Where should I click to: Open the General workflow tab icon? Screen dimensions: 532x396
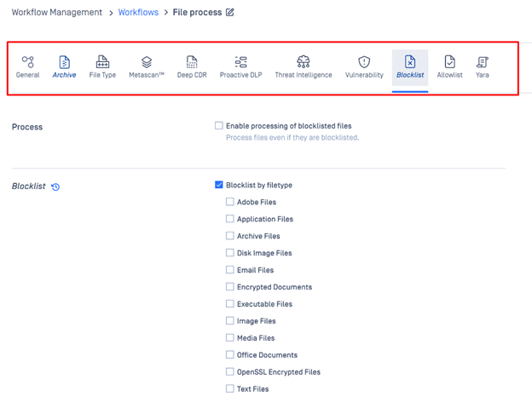click(28, 62)
